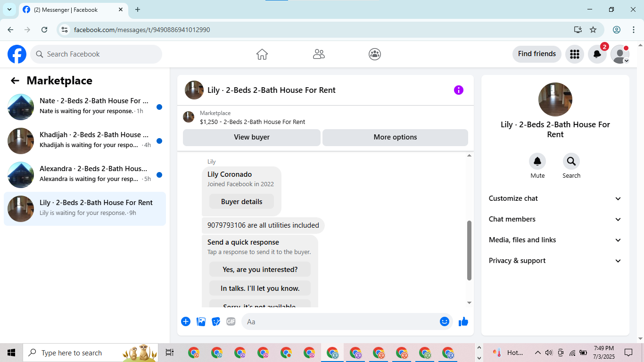Click the Search Facebook field
Screen dimensions: 644x362
click(96, 54)
